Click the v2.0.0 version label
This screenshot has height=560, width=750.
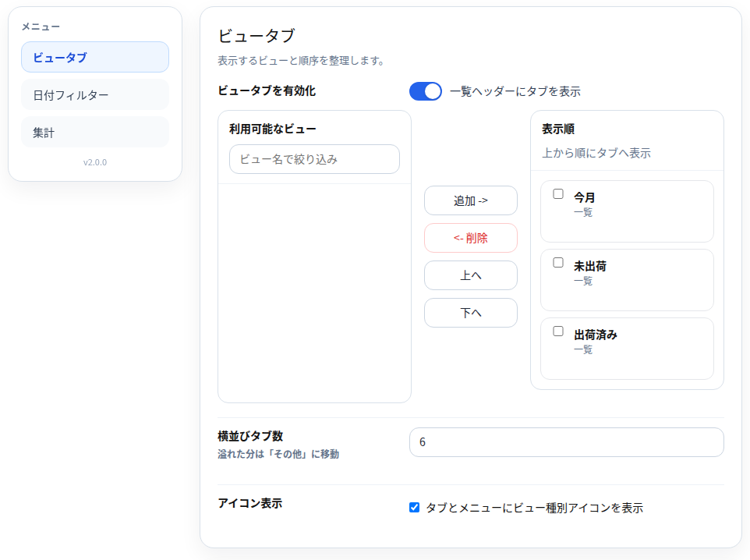[x=94, y=162]
